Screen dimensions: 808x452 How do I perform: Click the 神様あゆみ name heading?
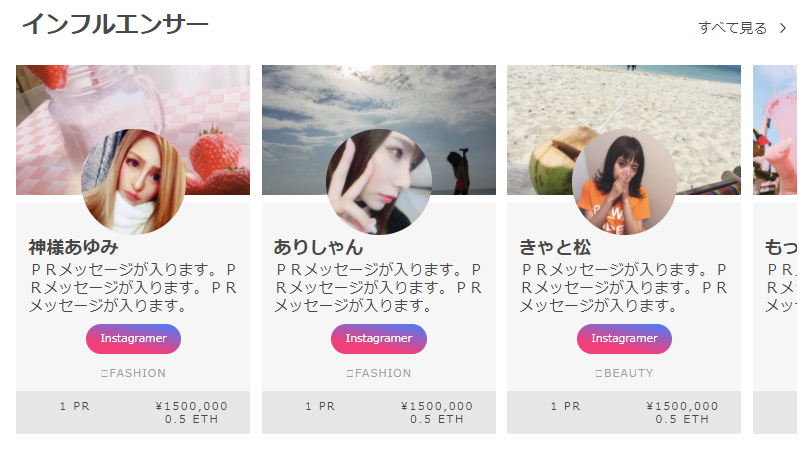[x=74, y=247]
